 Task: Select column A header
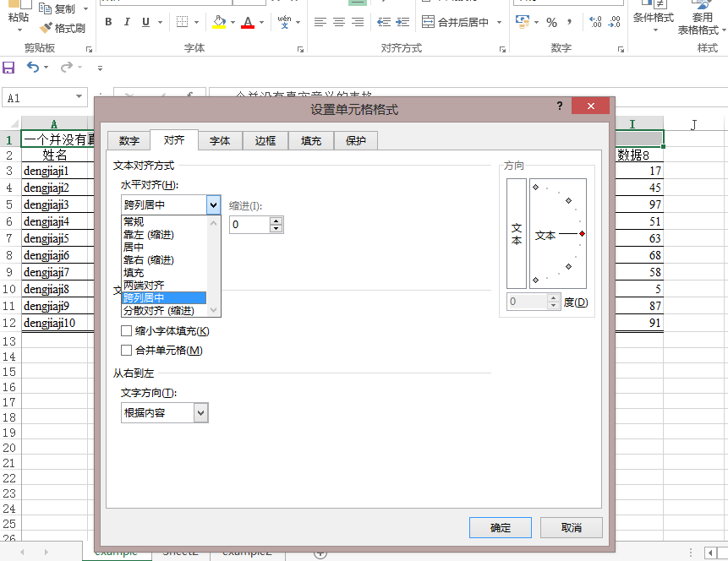tap(54, 124)
